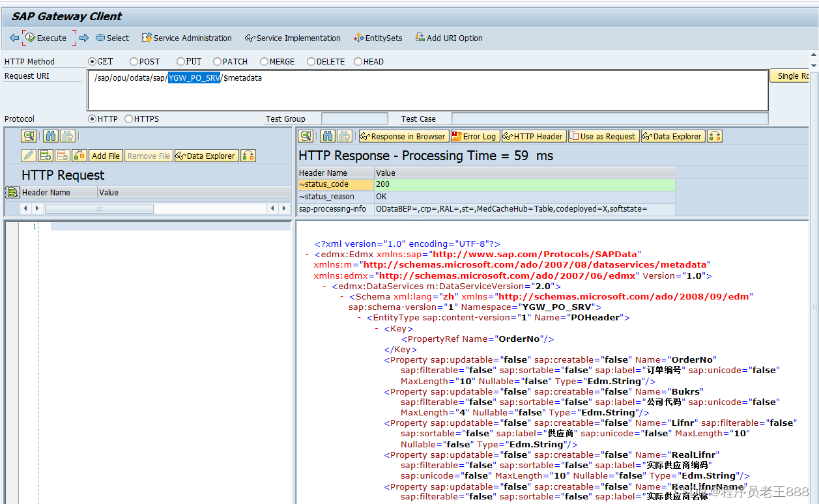Click the remove header row icon
The width and height of the screenshot is (819, 504).
coord(63,156)
